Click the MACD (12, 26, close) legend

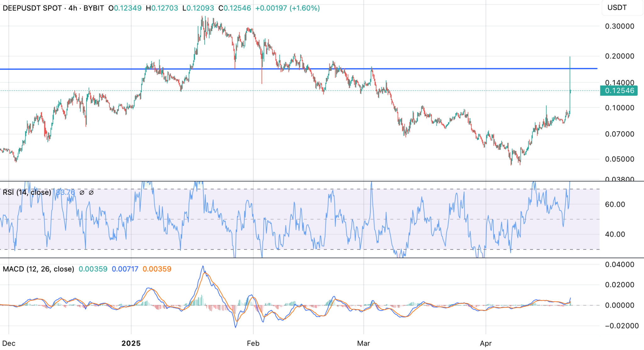coord(38,269)
